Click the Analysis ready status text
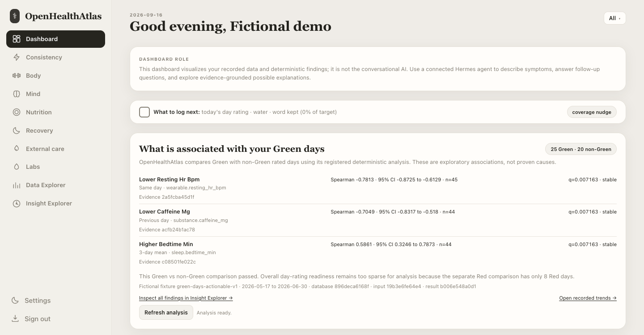The image size is (644, 335). coord(214,313)
